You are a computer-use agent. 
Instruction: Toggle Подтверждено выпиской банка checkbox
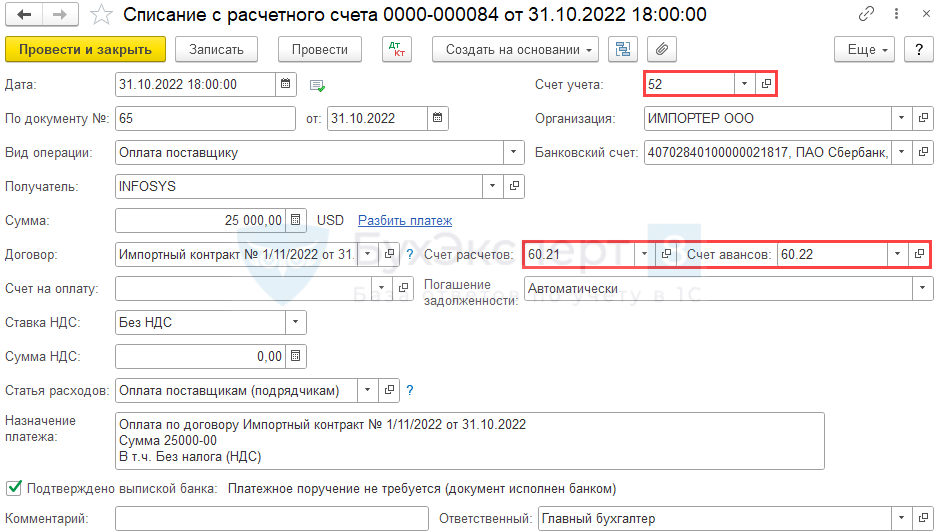coord(14,488)
